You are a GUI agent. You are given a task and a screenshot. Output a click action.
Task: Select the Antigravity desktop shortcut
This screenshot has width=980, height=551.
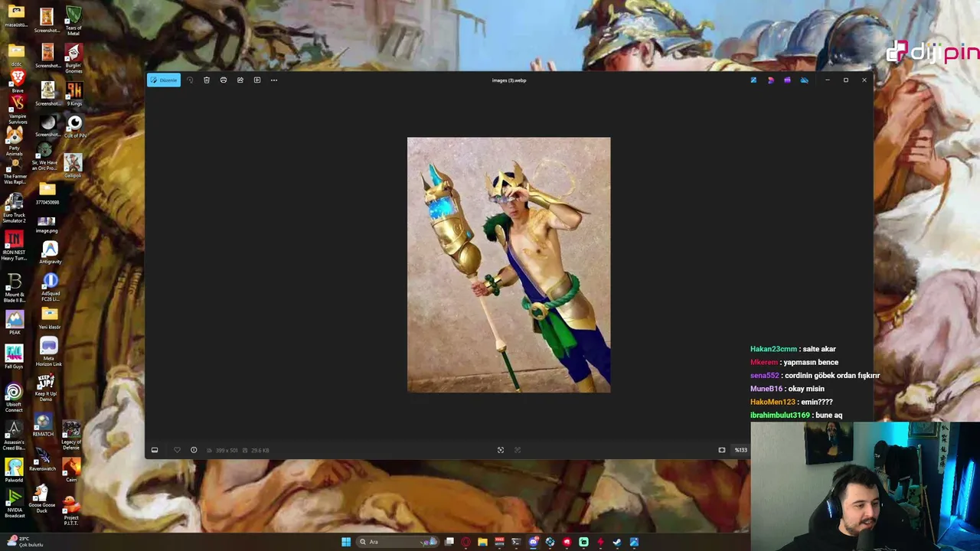pos(50,253)
